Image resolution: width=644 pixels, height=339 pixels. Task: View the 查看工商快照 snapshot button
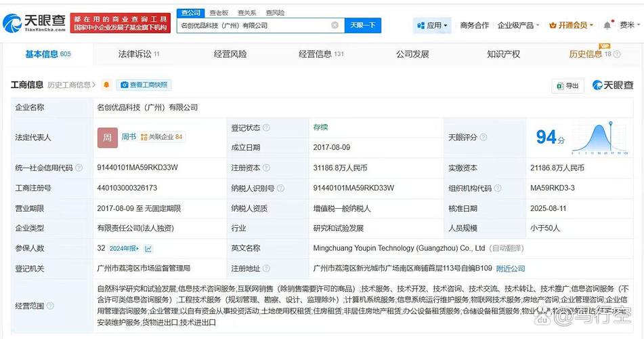(144, 85)
